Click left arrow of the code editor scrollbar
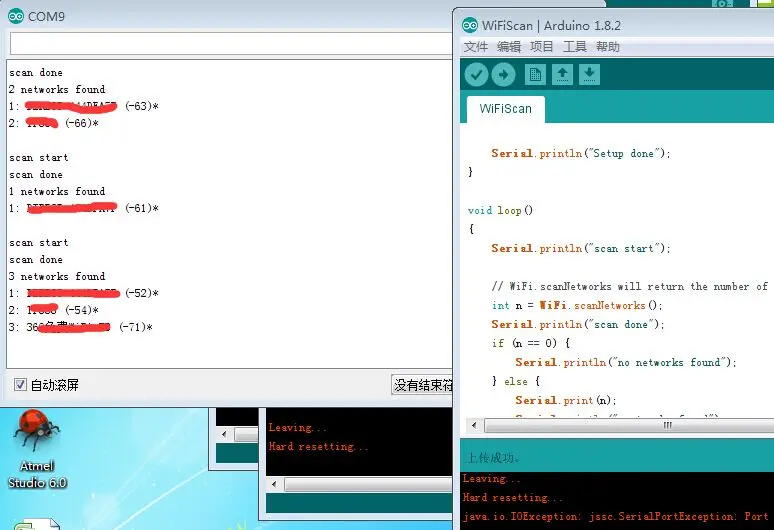The width and height of the screenshot is (774, 530). point(474,425)
